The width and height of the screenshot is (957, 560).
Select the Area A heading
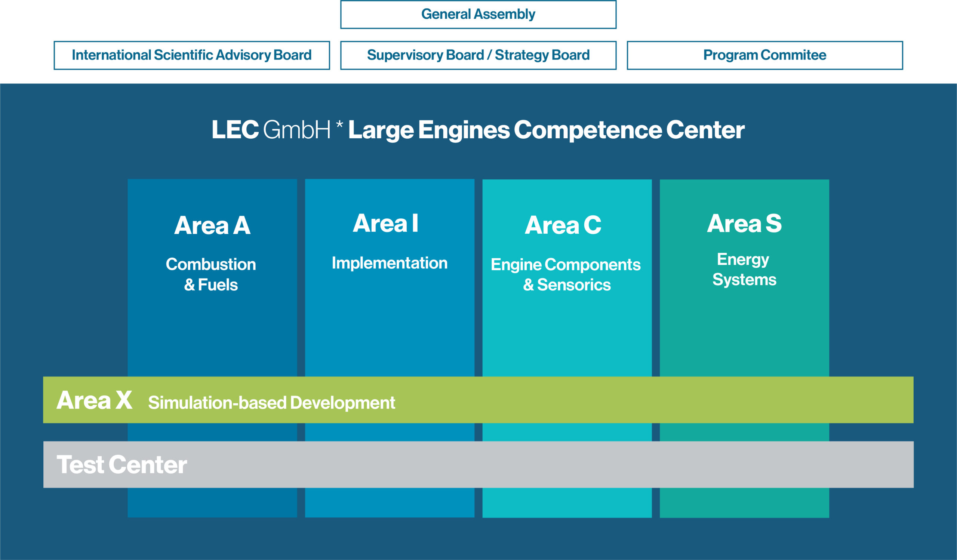point(212,225)
